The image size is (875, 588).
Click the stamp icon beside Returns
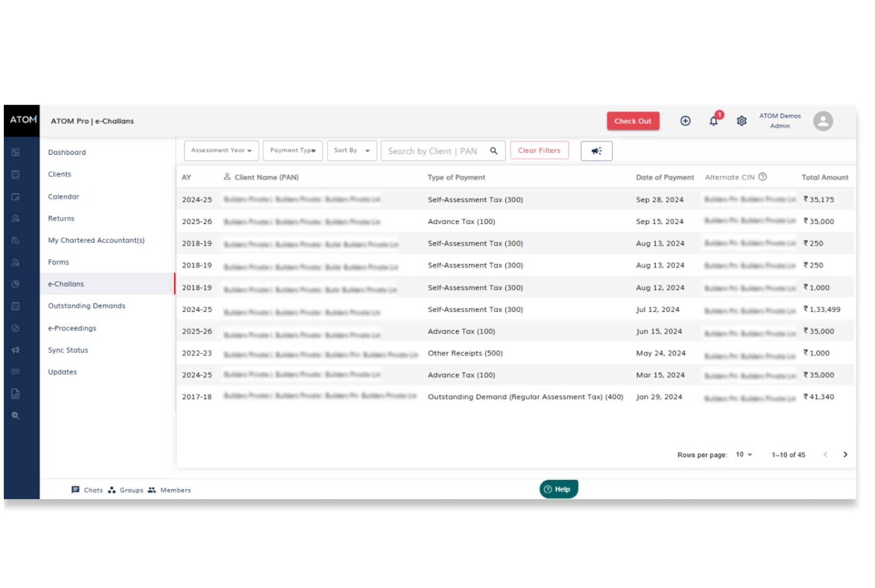(x=15, y=218)
